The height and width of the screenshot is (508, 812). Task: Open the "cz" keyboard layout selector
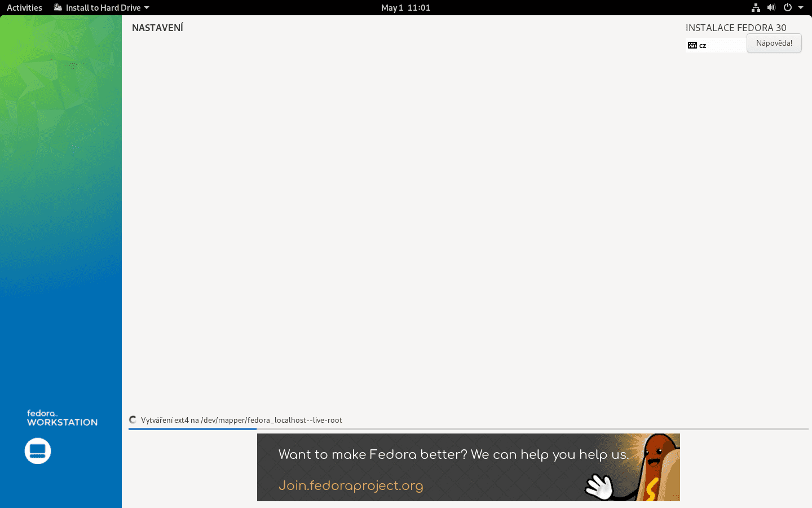pyautogui.click(x=715, y=45)
